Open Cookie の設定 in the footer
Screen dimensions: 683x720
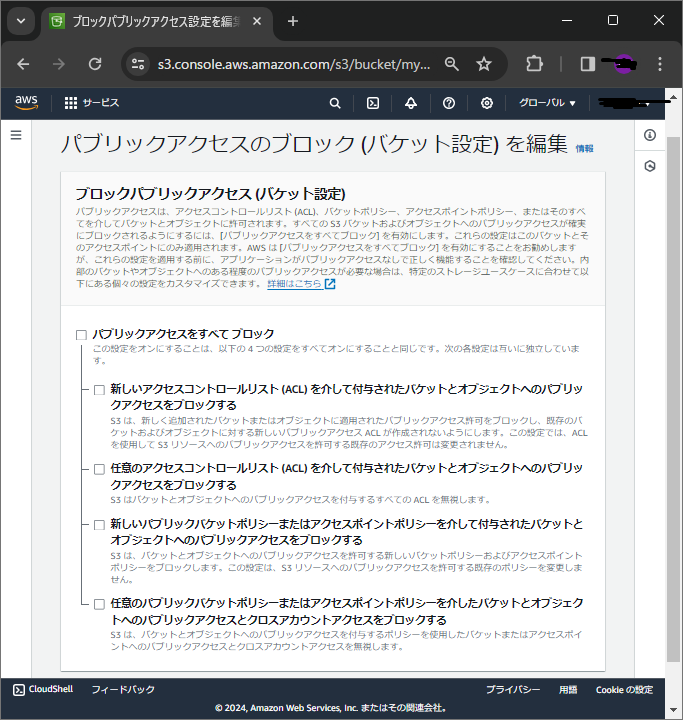click(x=624, y=690)
